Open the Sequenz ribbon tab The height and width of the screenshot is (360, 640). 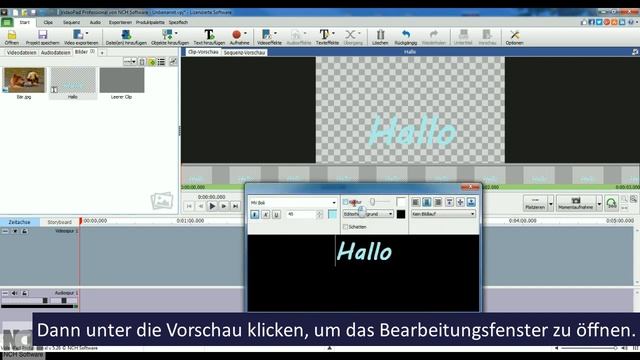pyautogui.click(x=71, y=22)
